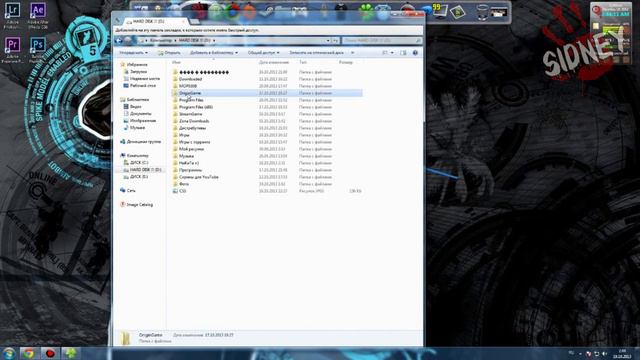
Task: Click the view options icon in Explorer toolbar
Action: coord(384,53)
